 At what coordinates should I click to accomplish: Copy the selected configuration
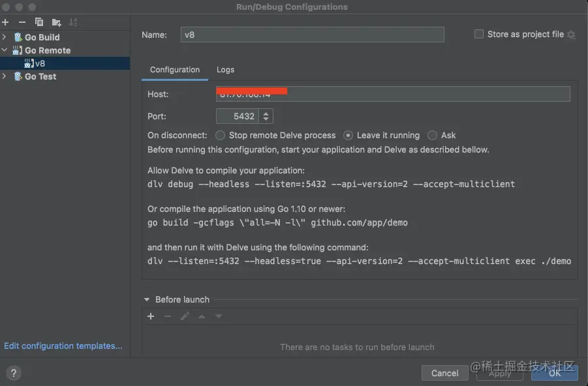click(39, 22)
